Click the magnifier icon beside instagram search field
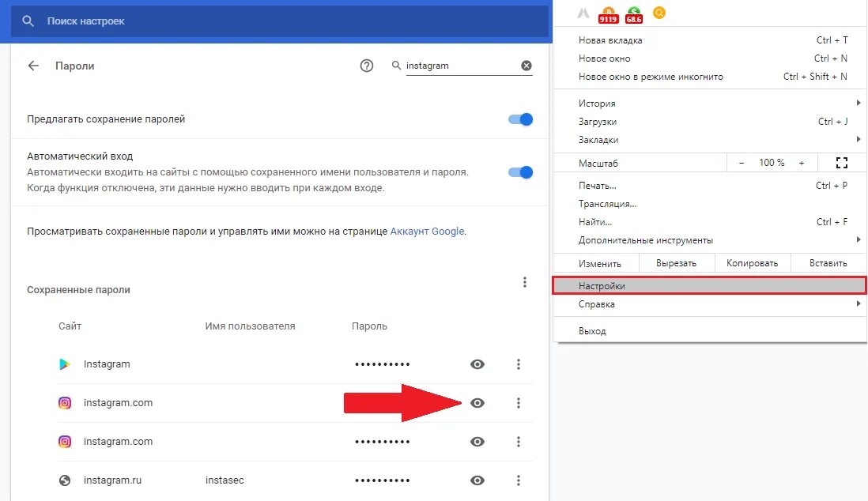This screenshot has width=868, height=501. tap(396, 66)
